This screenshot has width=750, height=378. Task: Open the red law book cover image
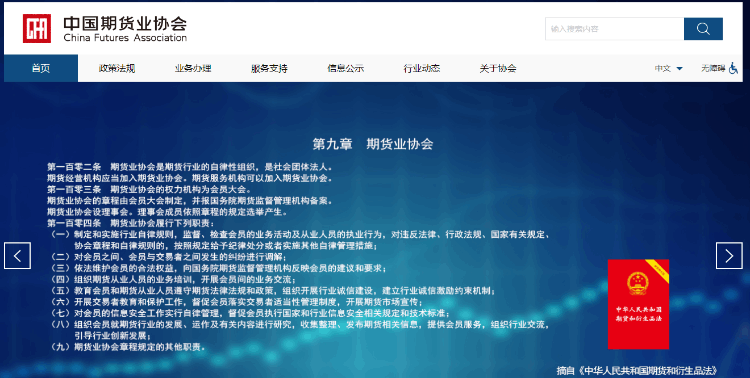tap(638, 304)
